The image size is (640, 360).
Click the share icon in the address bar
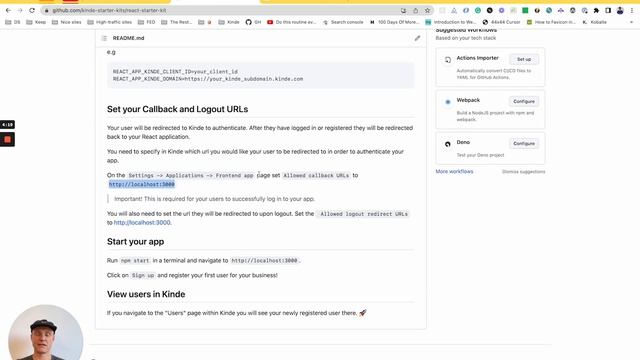(416, 10)
